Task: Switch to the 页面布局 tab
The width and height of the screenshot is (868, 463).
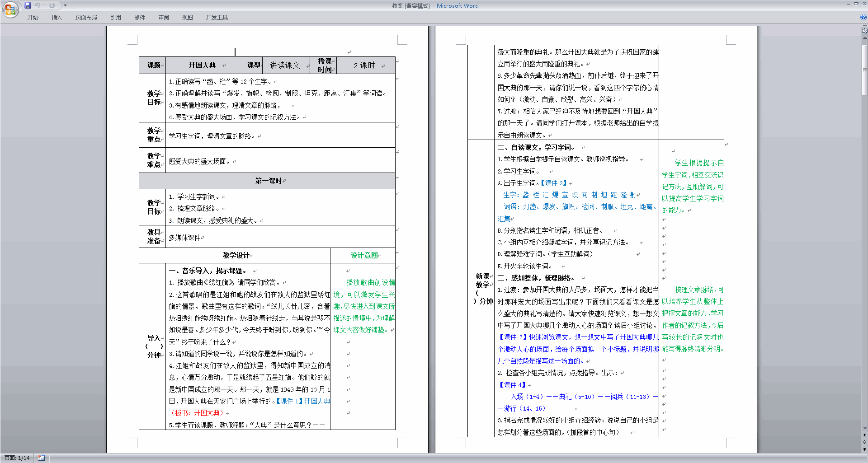Action: [86, 17]
